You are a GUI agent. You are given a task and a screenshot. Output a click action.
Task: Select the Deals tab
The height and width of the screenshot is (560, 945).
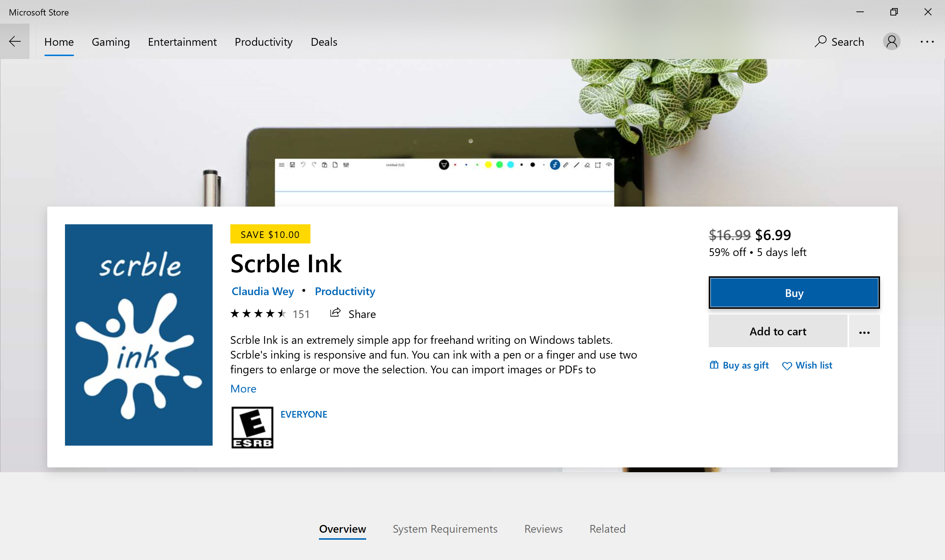pyautogui.click(x=324, y=42)
